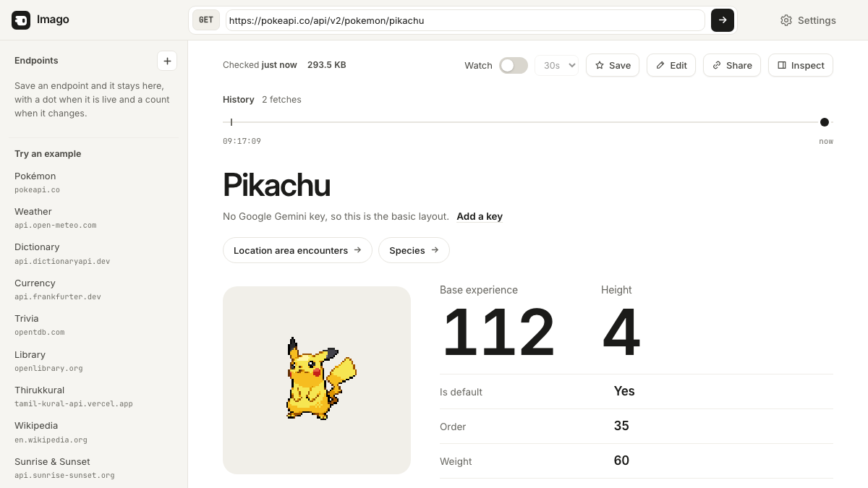Click the Height value 4
Screen dimensions: 868x488
(x=621, y=333)
